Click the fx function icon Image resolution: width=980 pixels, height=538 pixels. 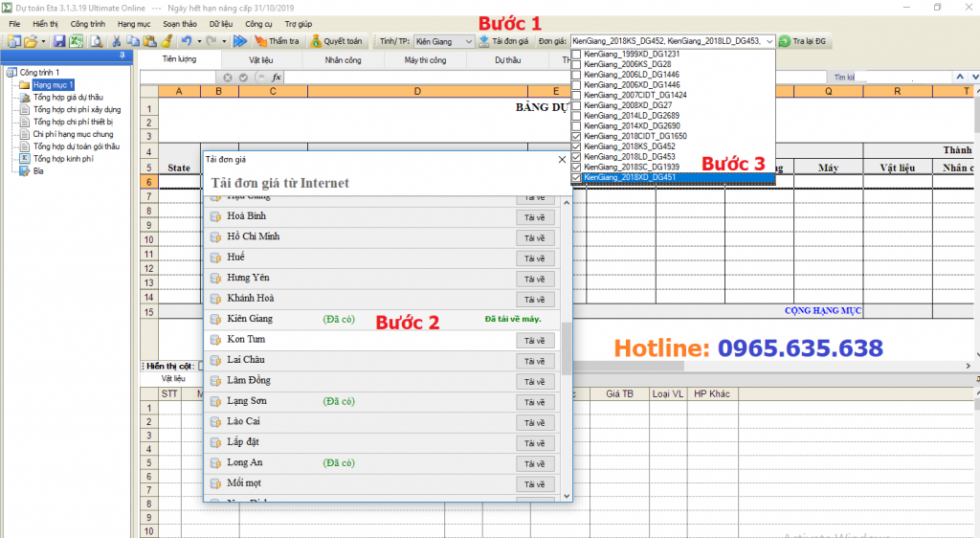pos(277,77)
